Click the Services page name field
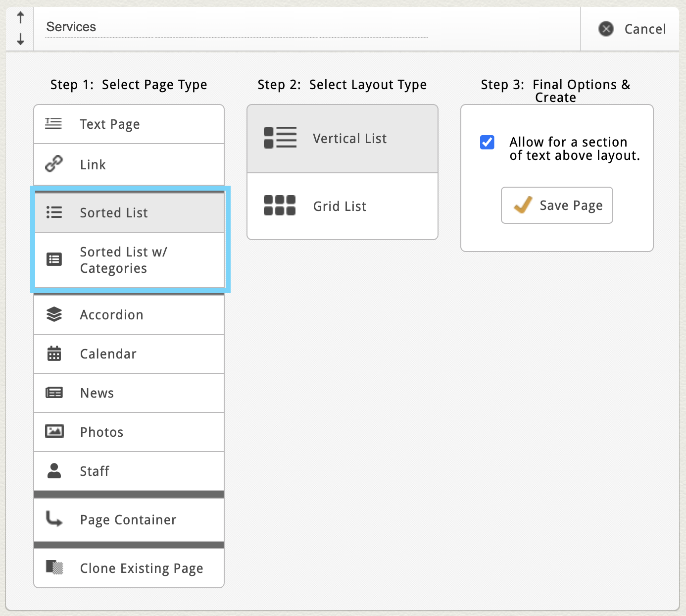The image size is (686, 616). tap(237, 27)
